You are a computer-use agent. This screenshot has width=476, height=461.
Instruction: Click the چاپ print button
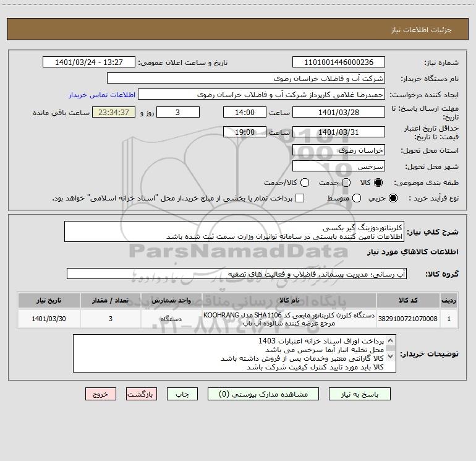pos(182,394)
